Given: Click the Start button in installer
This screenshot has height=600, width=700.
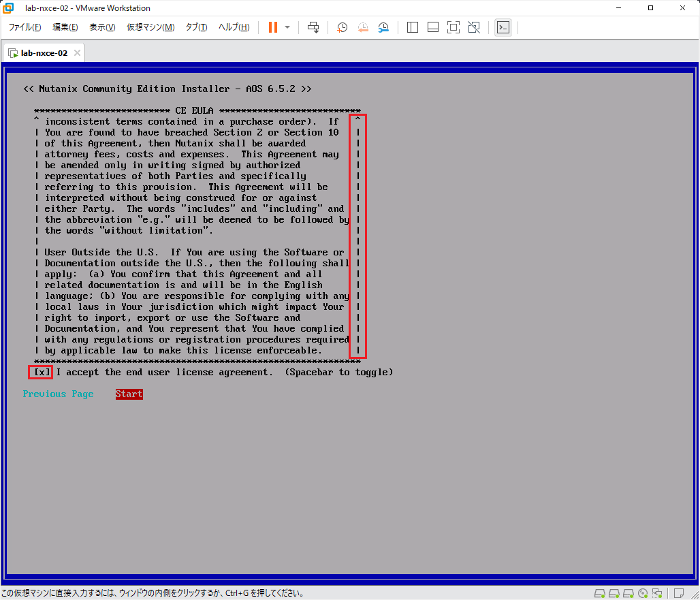Looking at the screenshot, I should click(x=129, y=394).
